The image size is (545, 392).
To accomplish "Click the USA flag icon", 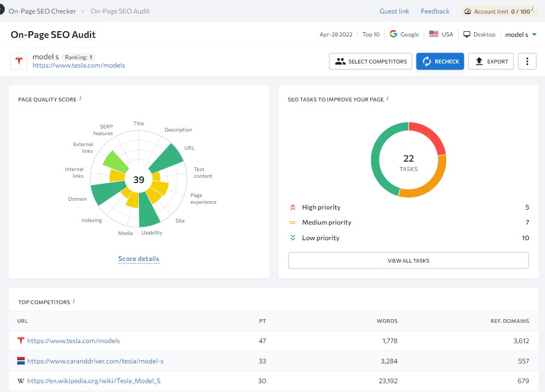I will (x=434, y=34).
